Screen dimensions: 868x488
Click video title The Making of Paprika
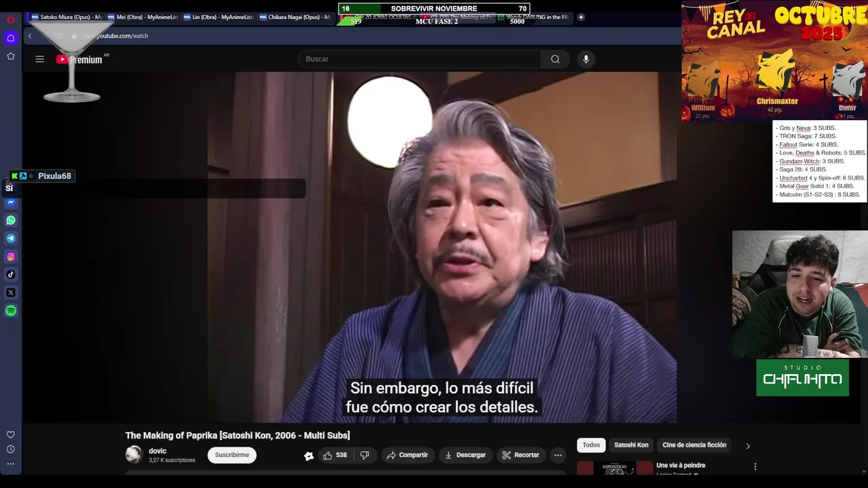click(x=237, y=435)
